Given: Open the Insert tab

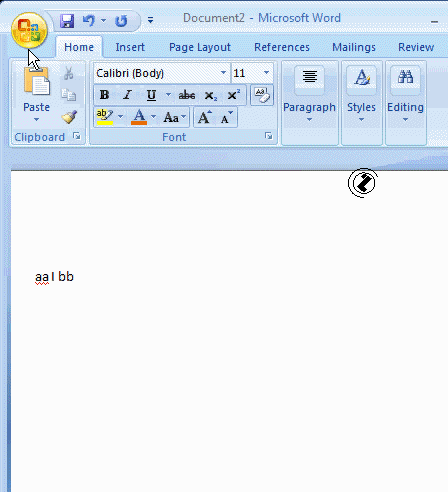Looking at the screenshot, I should pos(130,47).
